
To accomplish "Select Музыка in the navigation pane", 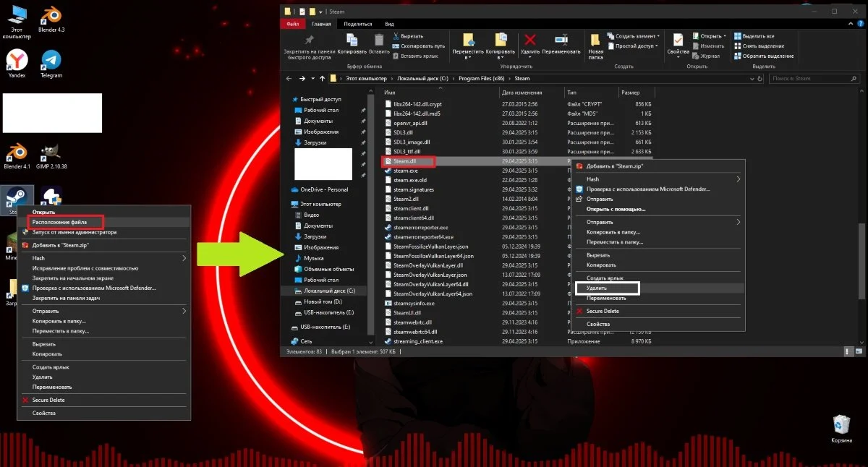I will pyautogui.click(x=313, y=258).
